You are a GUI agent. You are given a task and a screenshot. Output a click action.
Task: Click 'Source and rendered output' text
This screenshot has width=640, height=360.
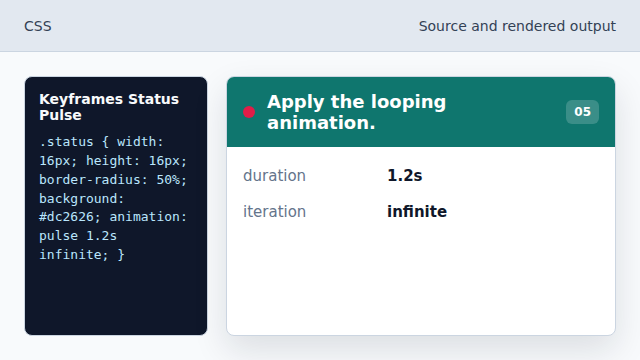pyautogui.click(x=517, y=26)
